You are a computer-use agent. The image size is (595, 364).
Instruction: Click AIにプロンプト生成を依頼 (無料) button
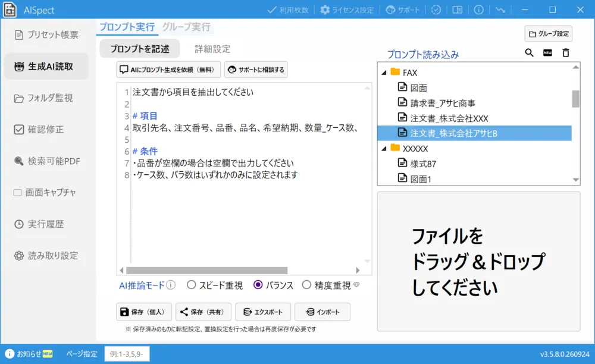pos(168,70)
